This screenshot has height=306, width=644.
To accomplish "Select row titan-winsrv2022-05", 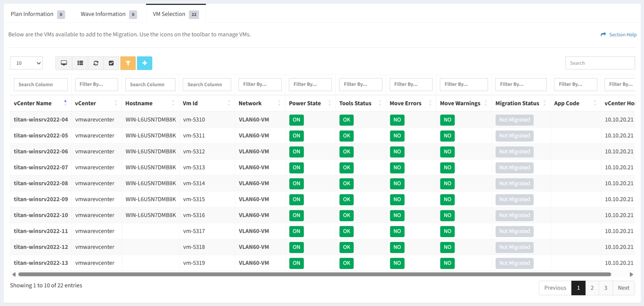I will (322, 135).
